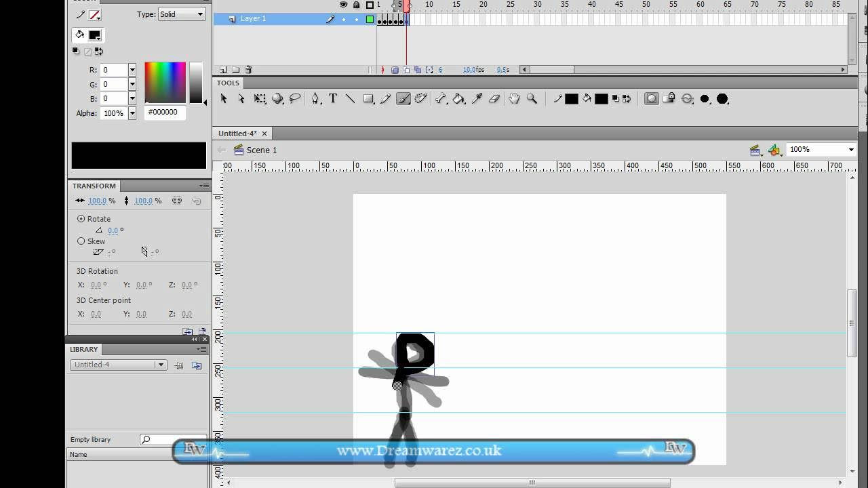The height and width of the screenshot is (488, 868).
Task: Select the Pen tool
Action: tap(315, 99)
